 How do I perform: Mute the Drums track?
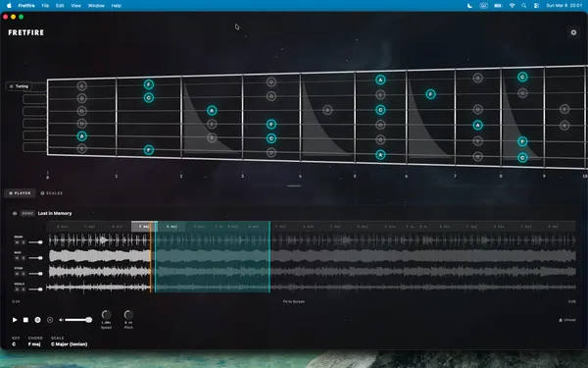pyautogui.click(x=17, y=242)
